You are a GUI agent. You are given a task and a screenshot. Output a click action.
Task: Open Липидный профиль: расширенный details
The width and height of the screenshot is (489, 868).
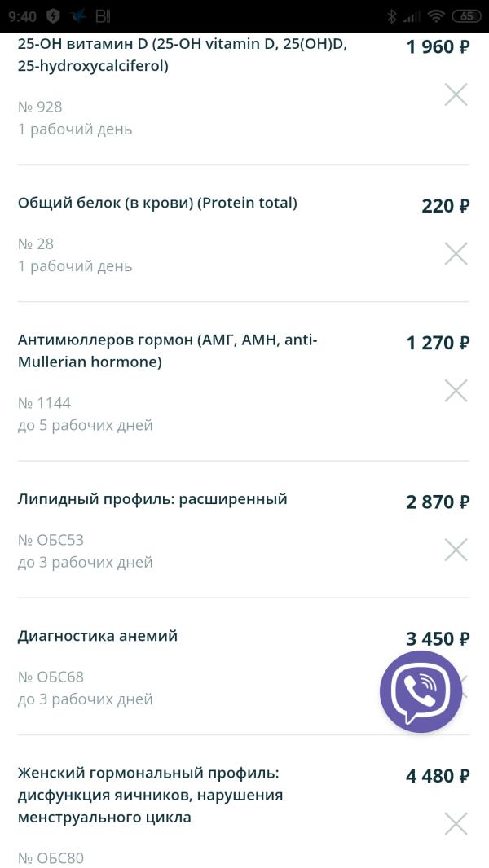pos(152,498)
